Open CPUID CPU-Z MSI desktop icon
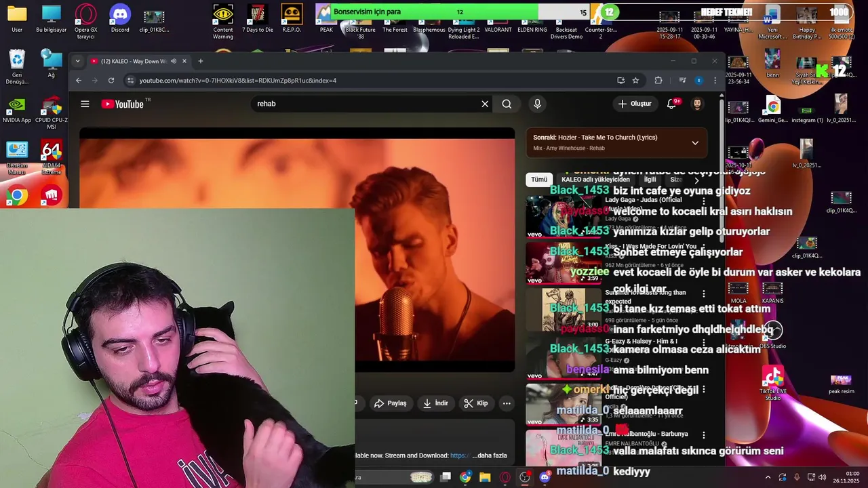 (52, 113)
